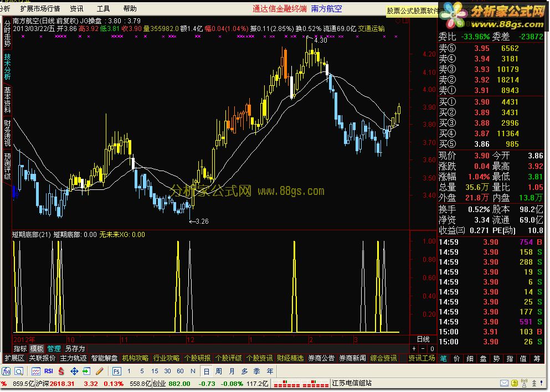The height and width of the screenshot is (392, 550).
Task: Switch to 1-minute period
Action: [x=128, y=371]
